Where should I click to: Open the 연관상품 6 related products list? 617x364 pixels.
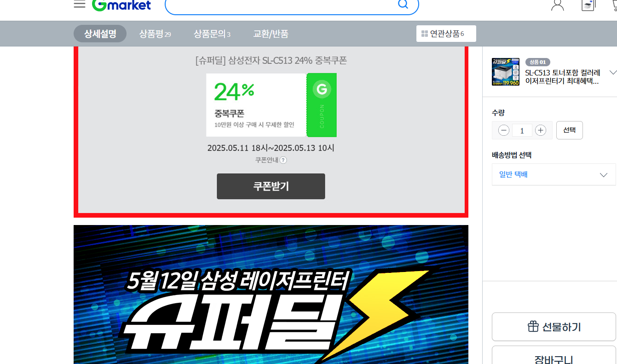pos(446,34)
